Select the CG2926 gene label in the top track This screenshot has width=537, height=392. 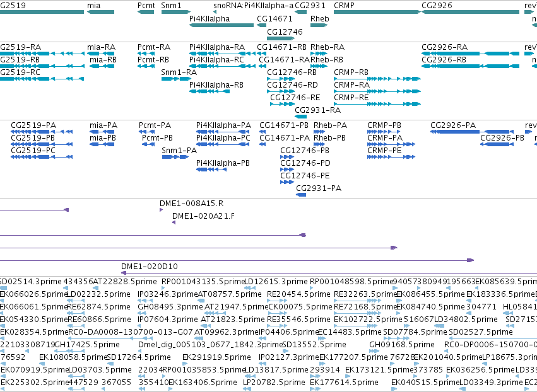click(437, 6)
